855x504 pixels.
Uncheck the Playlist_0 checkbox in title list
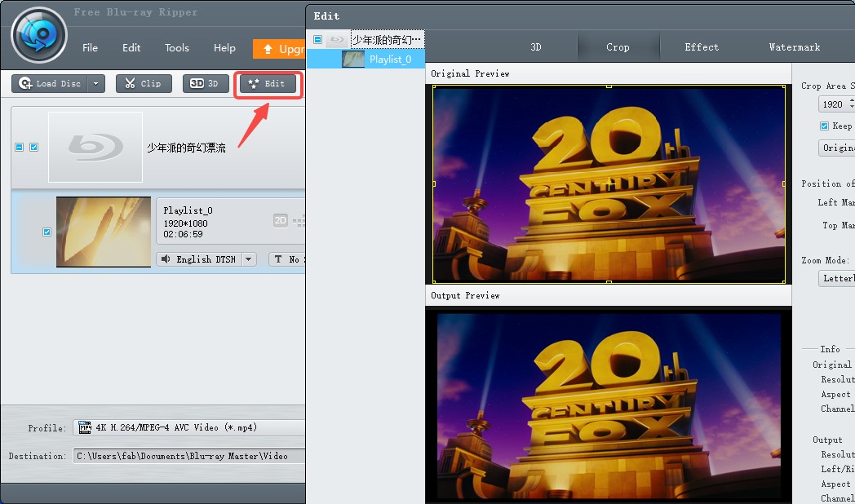point(47,232)
